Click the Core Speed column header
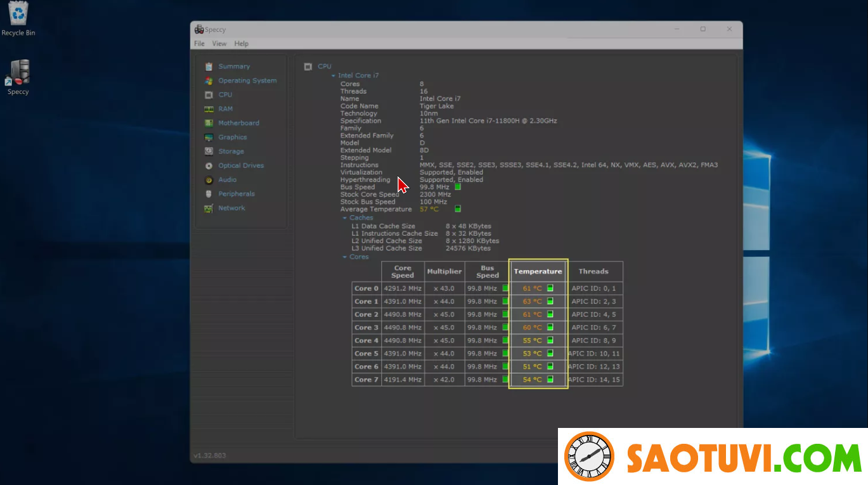The image size is (868, 485). pyautogui.click(x=403, y=271)
